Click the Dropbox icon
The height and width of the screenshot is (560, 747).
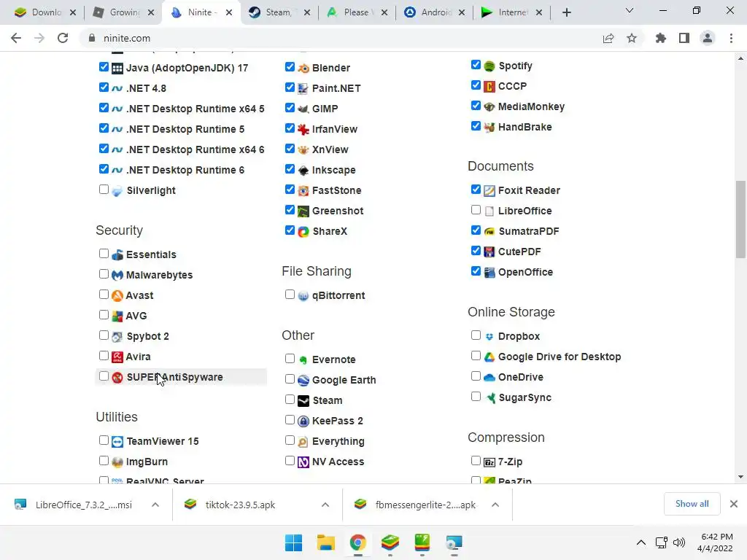489,337
